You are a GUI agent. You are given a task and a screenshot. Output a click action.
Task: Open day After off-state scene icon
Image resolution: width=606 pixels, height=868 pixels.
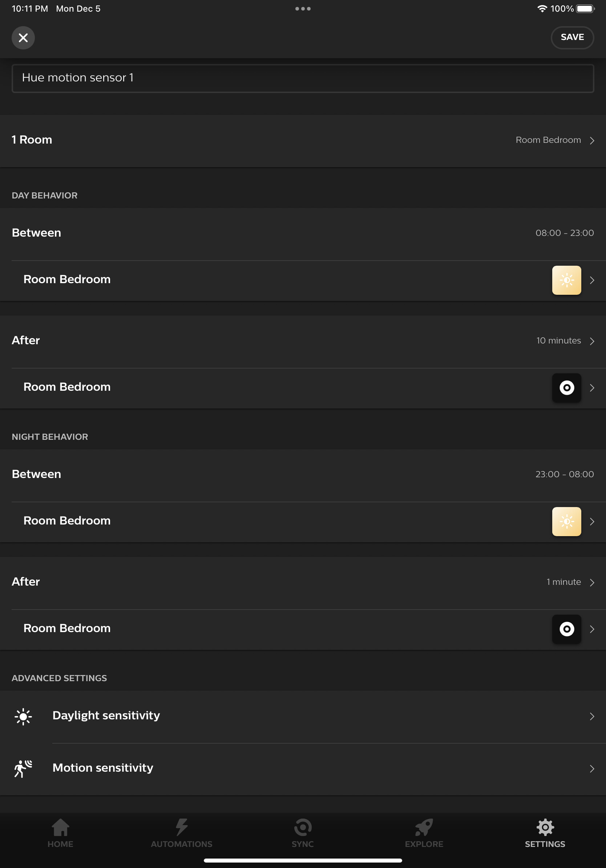(x=566, y=388)
